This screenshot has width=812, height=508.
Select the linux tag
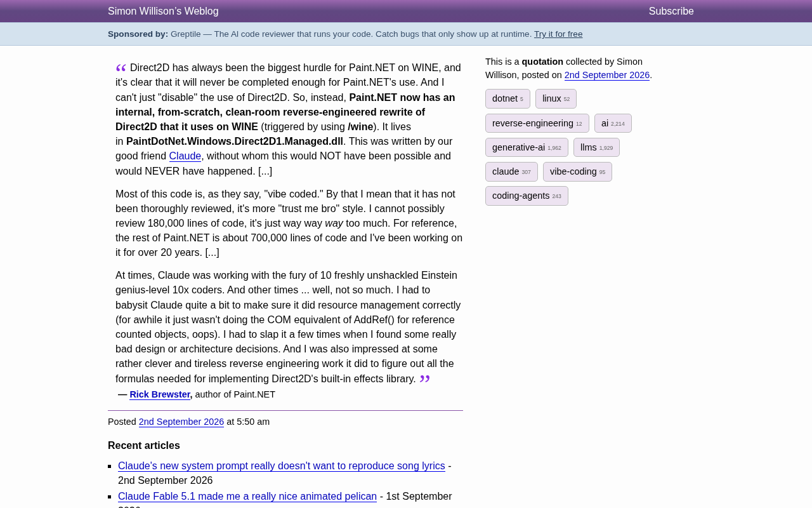click(x=556, y=98)
